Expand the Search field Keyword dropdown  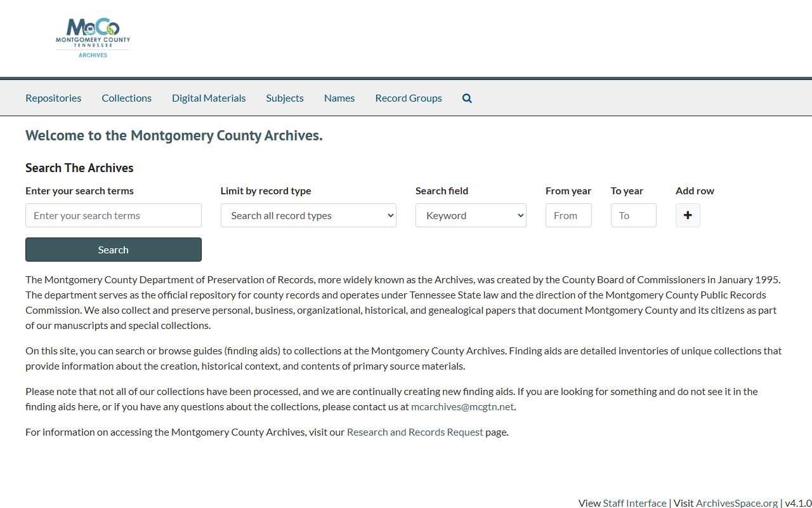coord(471,215)
